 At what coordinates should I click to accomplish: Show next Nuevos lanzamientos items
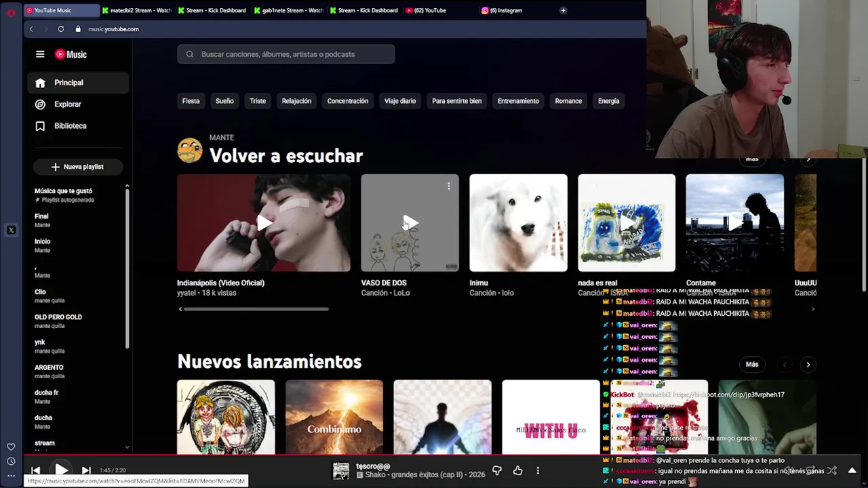tap(808, 365)
